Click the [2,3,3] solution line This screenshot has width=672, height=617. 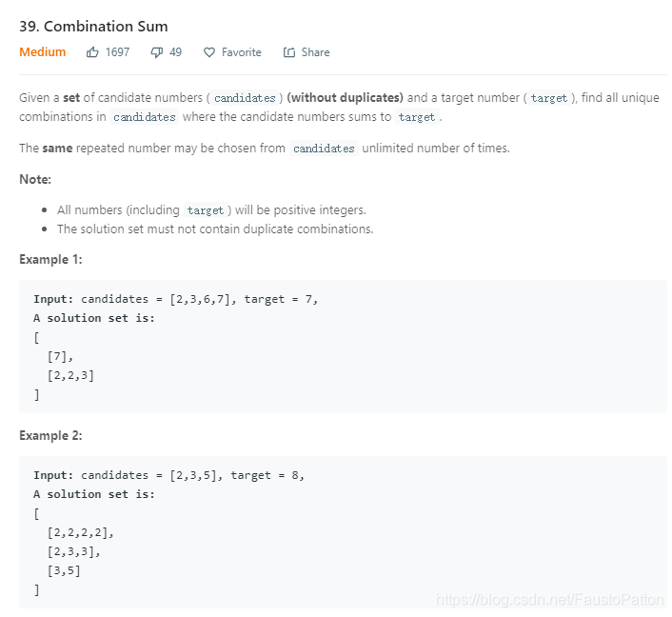tap(73, 551)
